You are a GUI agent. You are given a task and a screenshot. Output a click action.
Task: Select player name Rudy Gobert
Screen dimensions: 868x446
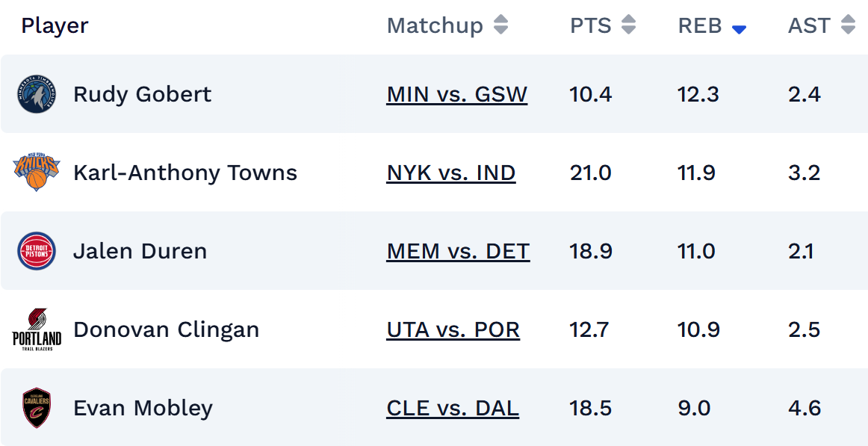(142, 95)
